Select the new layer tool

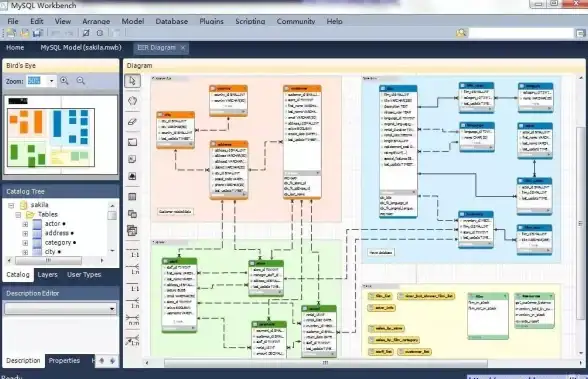click(x=132, y=142)
